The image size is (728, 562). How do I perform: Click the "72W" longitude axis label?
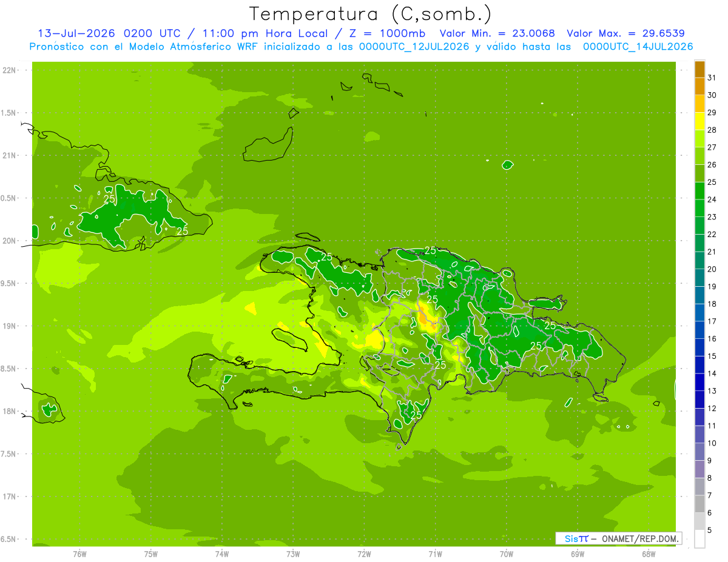(364, 554)
